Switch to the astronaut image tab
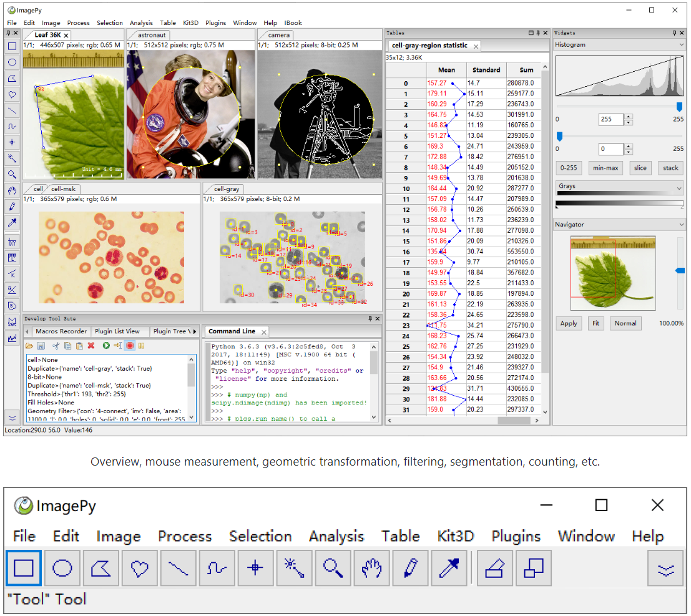The image size is (691, 616). [x=152, y=35]
